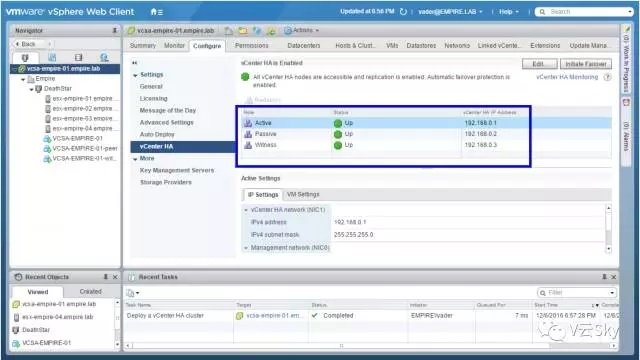Image resolution: width=640 pixels, height=360 pixels.
Task: Open the VMs and Templates navigator icon
Action: 52,58
